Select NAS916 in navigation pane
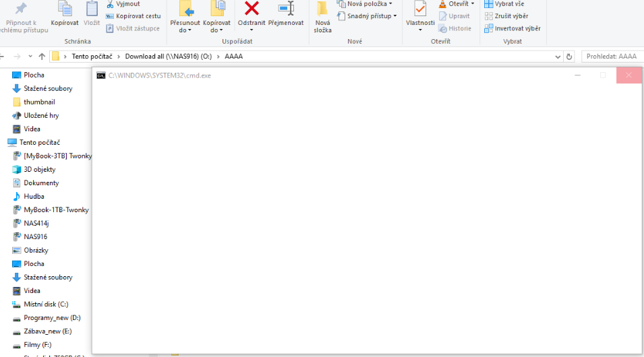Viewport: 644px width, 357px height. pyautogui.click(x=35, y=236)
